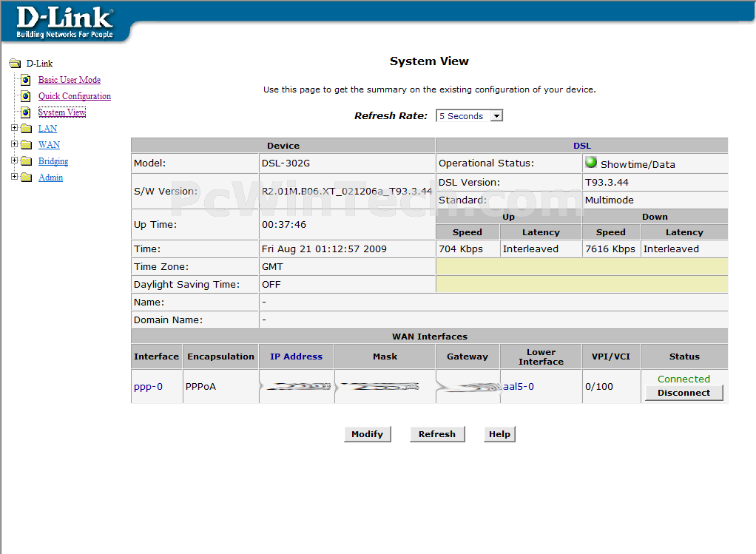Image resolution: width=756 pixels, height=554 pixels.
Task: Click the Encapsulation column header
Action: pyautogui.click(x=221, y=357)
